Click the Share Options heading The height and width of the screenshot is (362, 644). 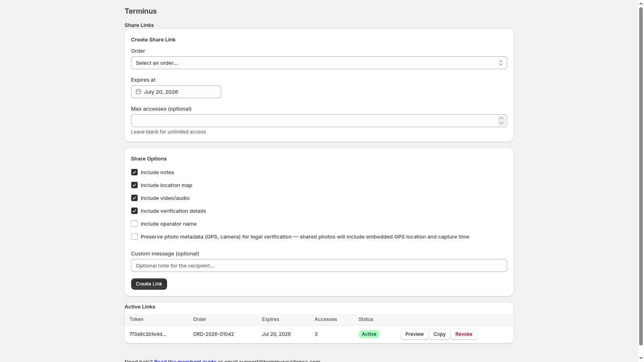click(x=149, y=159)
